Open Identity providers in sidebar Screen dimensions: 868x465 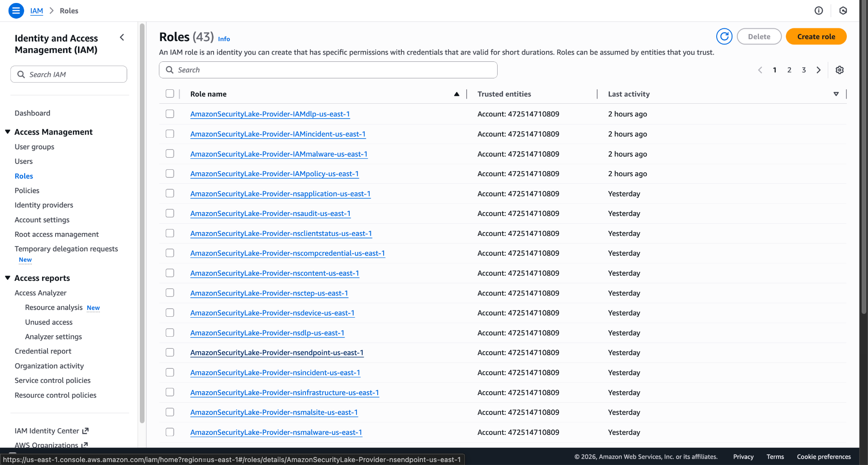[x=44, y=205]
